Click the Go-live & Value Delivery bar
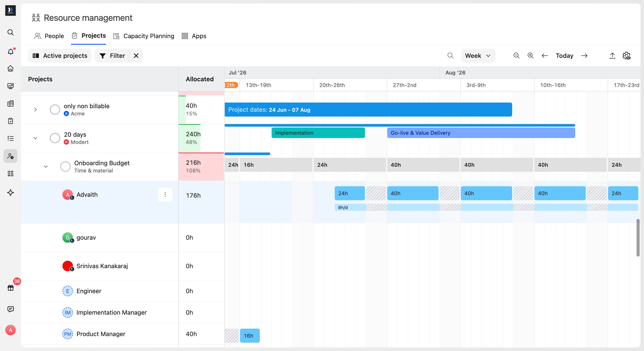Image resolution: width=644 pixels, height=351 pixels. 481,133
